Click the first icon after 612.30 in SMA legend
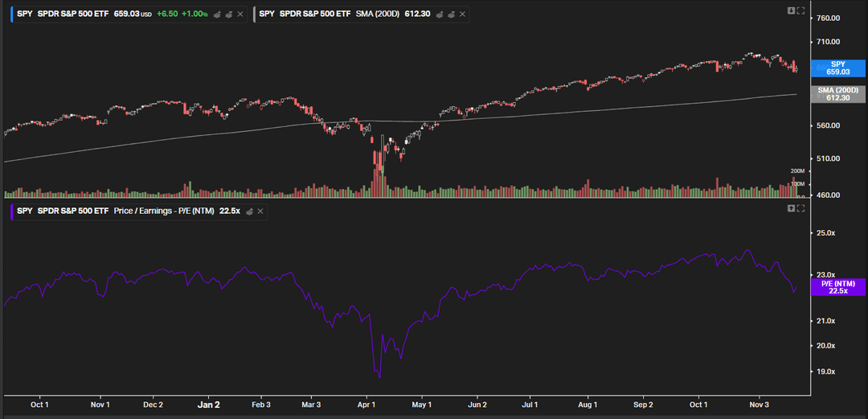 coord(440,14)
